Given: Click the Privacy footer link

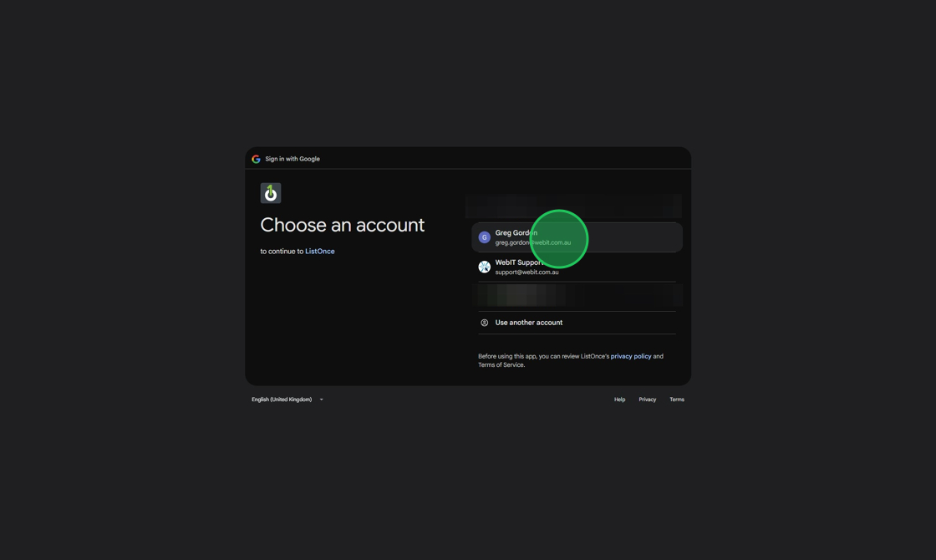Looking at the screenshot, I should point(647,400).
